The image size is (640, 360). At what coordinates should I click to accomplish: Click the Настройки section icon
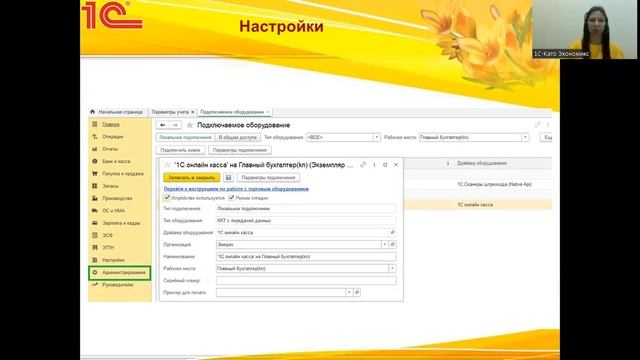click(x=95, y=260)
